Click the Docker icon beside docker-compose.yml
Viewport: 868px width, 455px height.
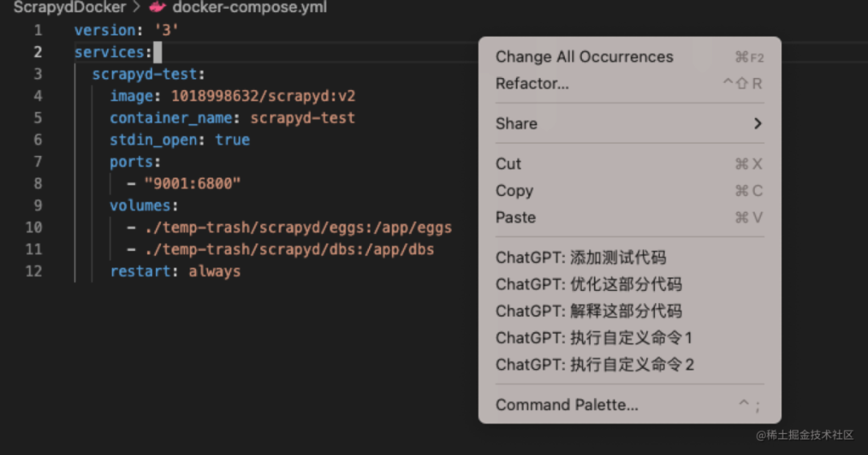pos(157,7)
